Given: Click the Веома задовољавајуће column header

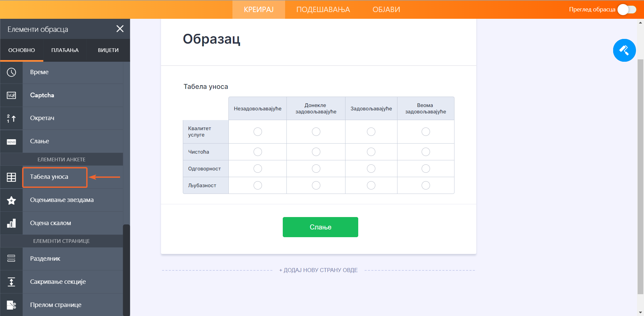Looking at the screenshot, I should point(426,108).
